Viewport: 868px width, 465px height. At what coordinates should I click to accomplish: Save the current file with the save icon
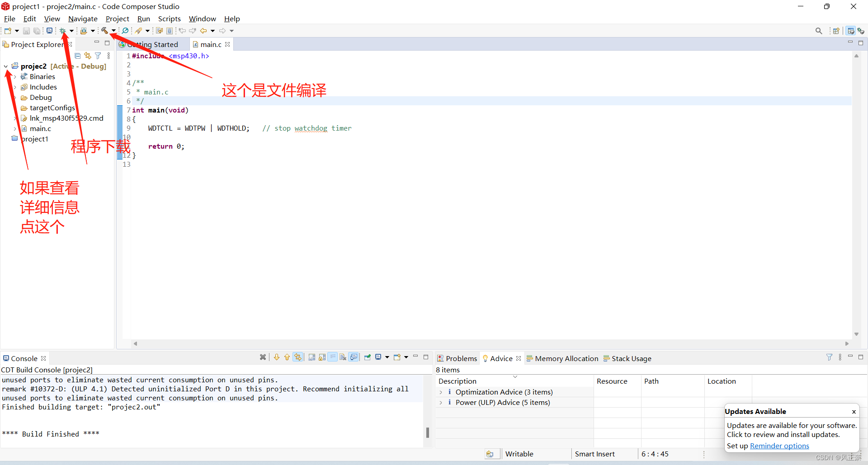click(x=26, y=30)
